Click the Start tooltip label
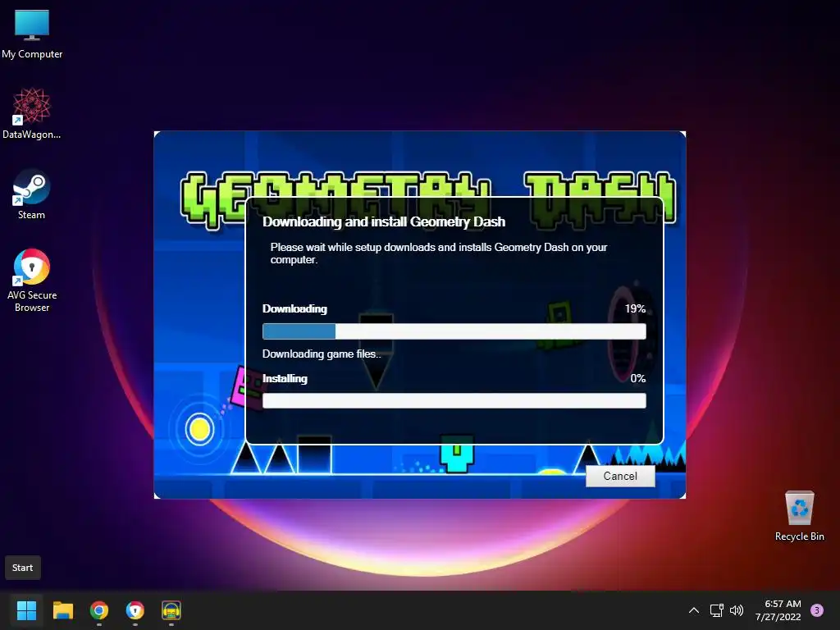 pos(22,568)
